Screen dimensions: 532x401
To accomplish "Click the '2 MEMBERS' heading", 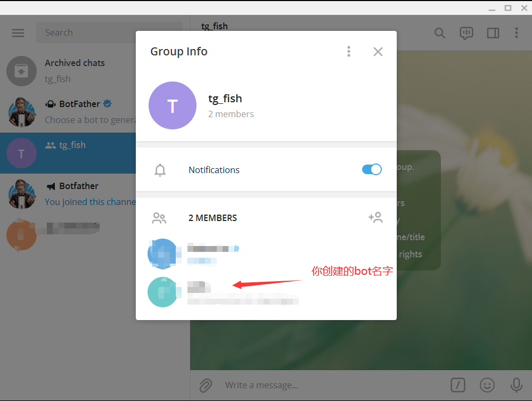I will pyautogui.click(x=212, y=218).
